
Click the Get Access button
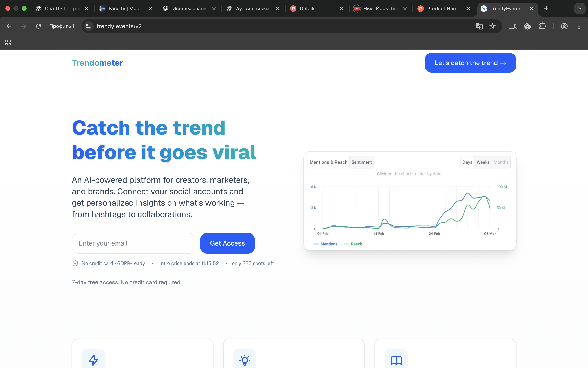(x=227, y=243)
